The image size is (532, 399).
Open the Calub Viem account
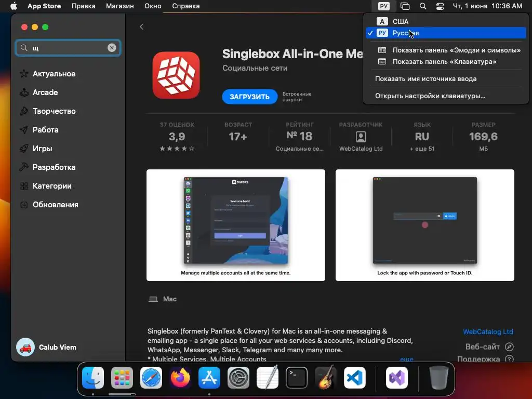pyautogui.click(x=46, y=347)
